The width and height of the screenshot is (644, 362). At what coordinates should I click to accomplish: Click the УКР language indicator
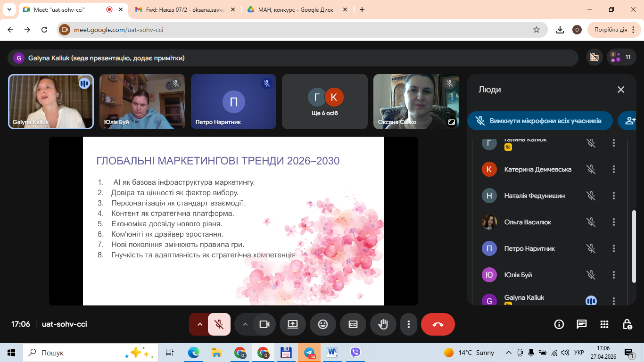pos(579,353)
